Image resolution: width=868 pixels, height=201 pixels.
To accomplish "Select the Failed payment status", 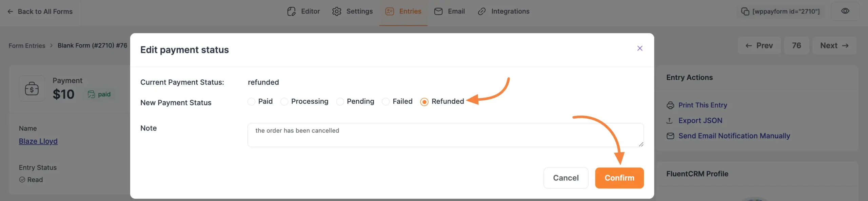I will [x=386, y=101].
